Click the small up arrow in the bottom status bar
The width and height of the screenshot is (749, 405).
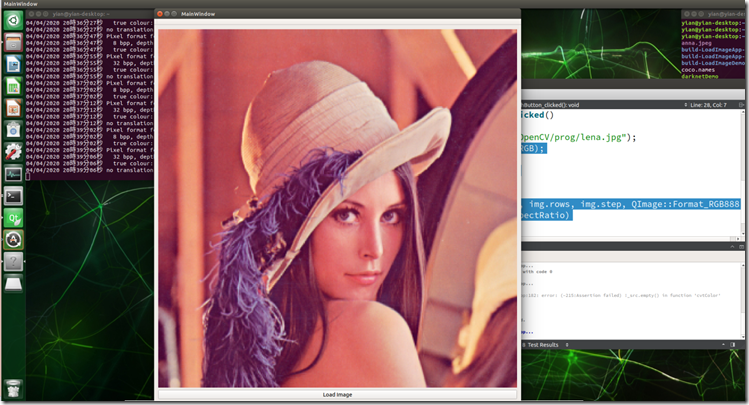point(723,345)
